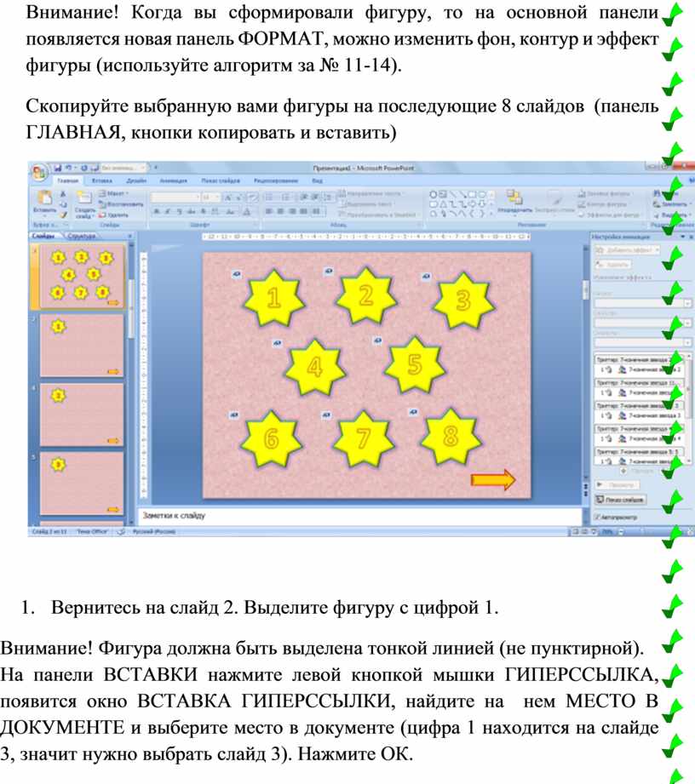Viewport: 695px width, 784px height.
Task: Close the slides thumbnail pane
Action: (x=129, y=236)
